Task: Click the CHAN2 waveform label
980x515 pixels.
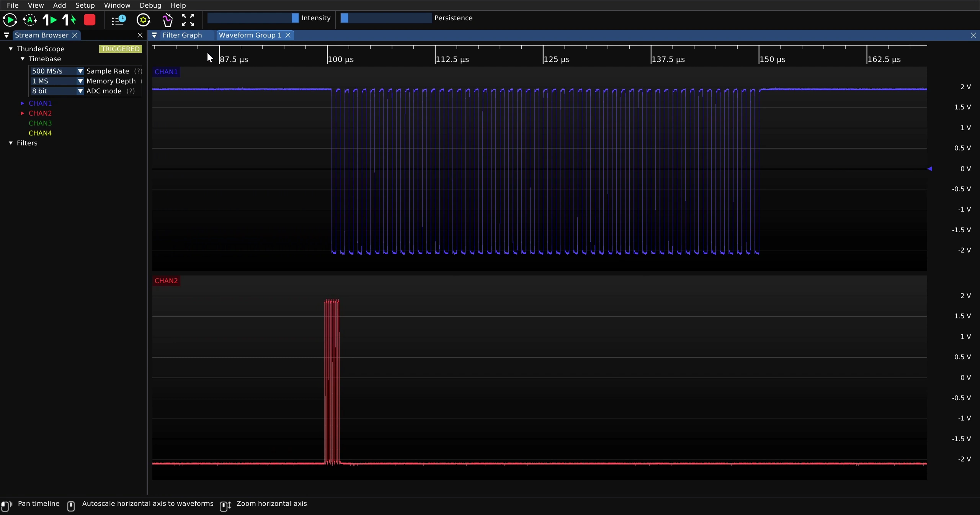Action: [x=166, y=281]
